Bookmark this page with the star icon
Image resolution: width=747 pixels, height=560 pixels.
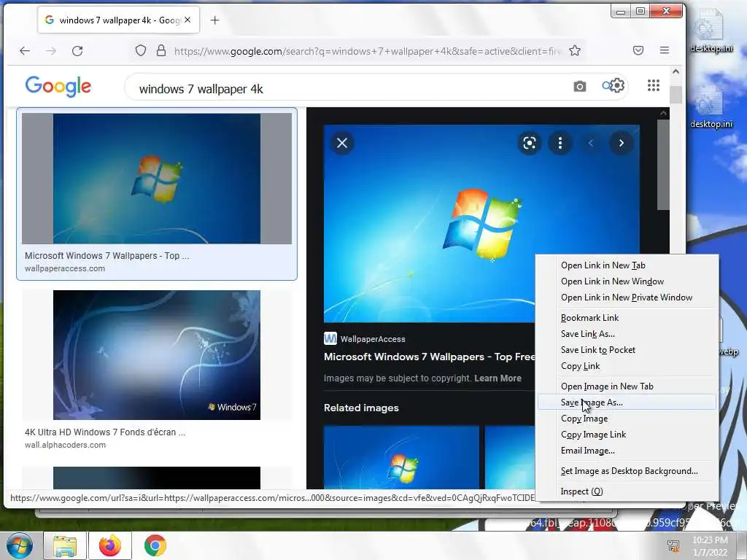[575, 50]
